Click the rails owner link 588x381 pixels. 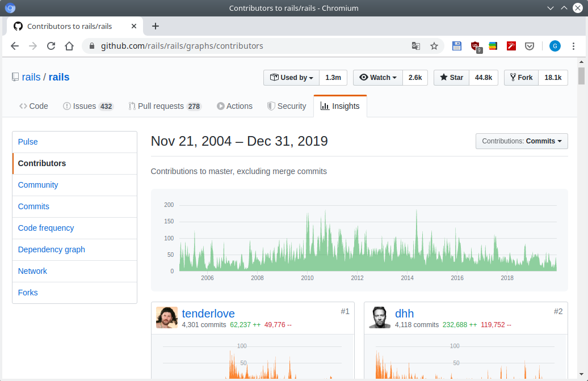[x=31, y=77]
